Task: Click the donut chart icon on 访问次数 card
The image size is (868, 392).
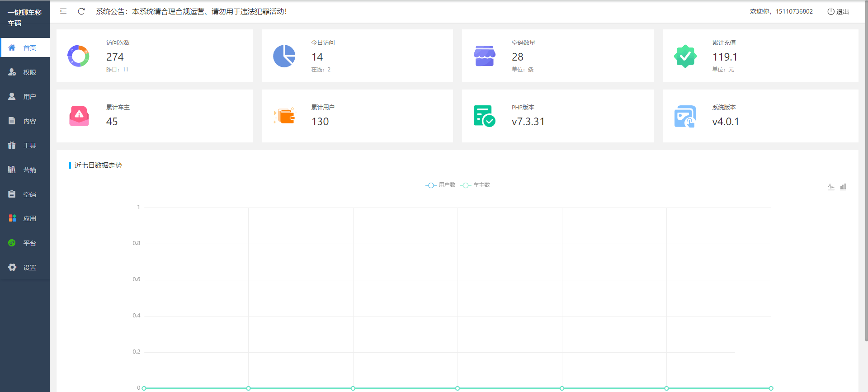Action: point(78,56)
